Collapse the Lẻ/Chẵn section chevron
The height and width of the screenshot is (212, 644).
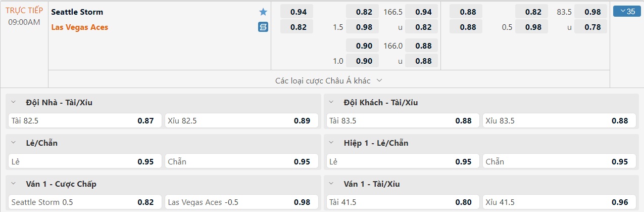13,143
